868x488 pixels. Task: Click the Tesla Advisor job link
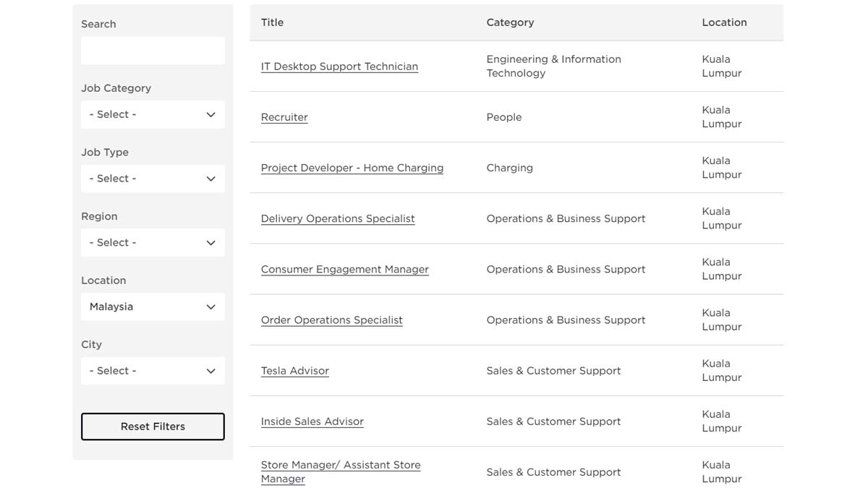(294, 371)
